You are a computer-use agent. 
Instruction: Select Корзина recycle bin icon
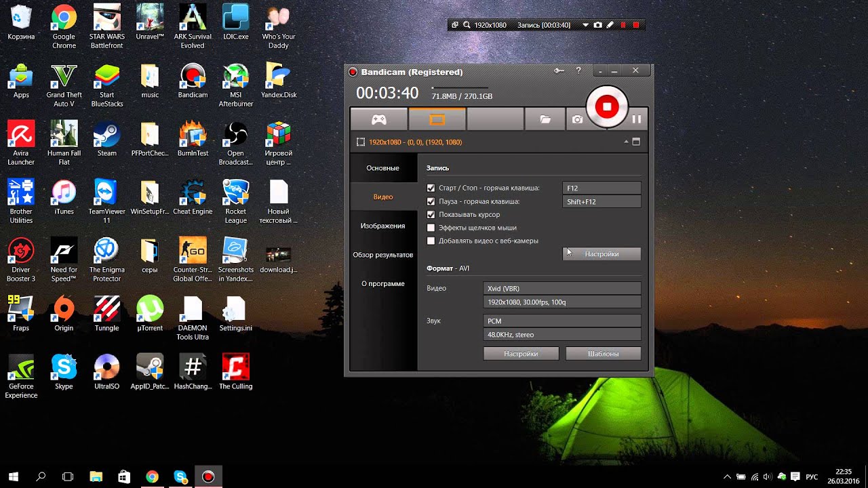(x=21, y=22)
